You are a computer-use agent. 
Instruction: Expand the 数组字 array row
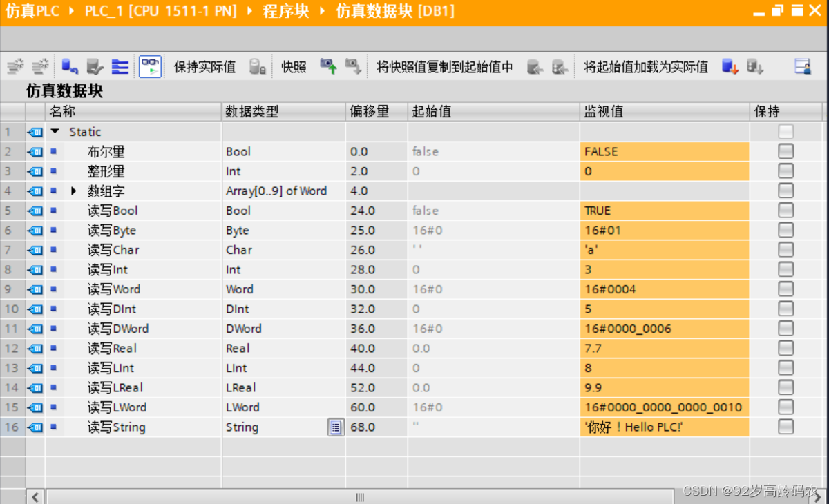pyautogui.click(x=74, y=191)
